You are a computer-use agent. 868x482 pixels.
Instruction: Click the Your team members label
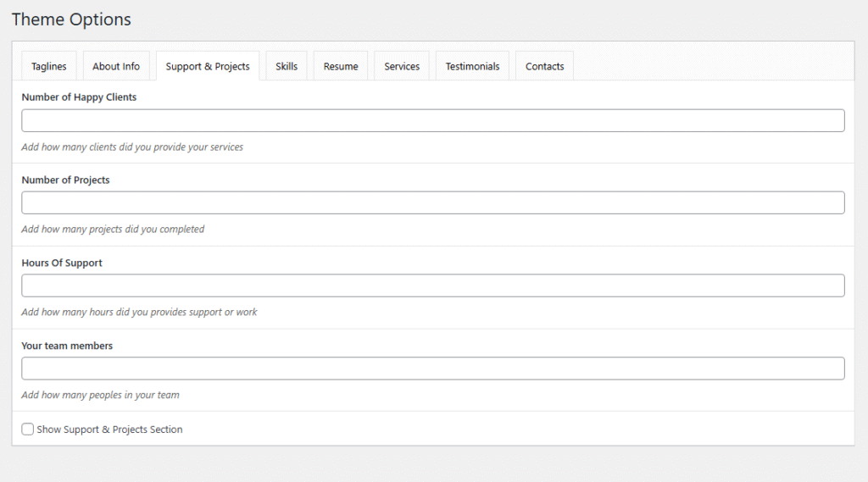pos(67,346)
